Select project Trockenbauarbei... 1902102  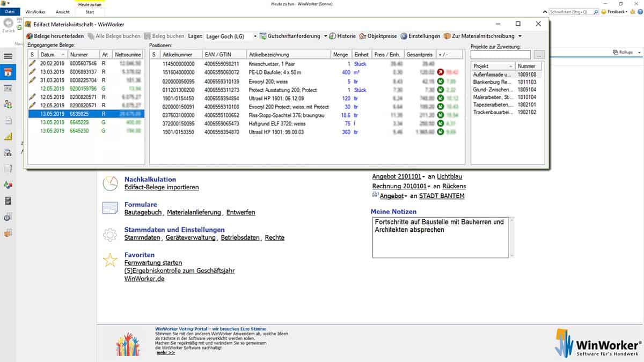click(507, 113)
